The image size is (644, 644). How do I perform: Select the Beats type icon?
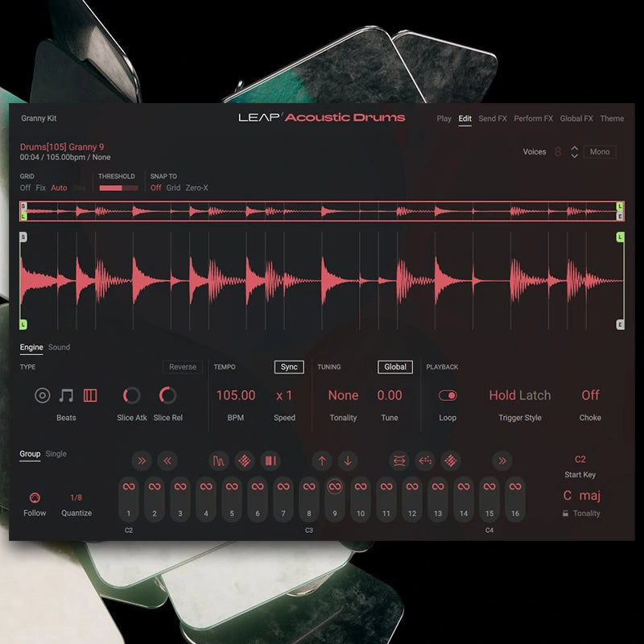pyautogui.click(x=41, y=395)
